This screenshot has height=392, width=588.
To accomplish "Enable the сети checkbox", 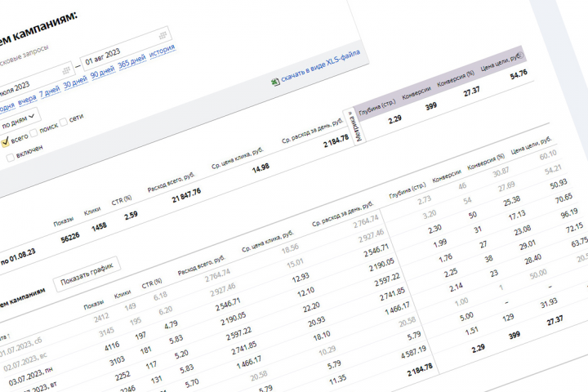I will 64,122.
